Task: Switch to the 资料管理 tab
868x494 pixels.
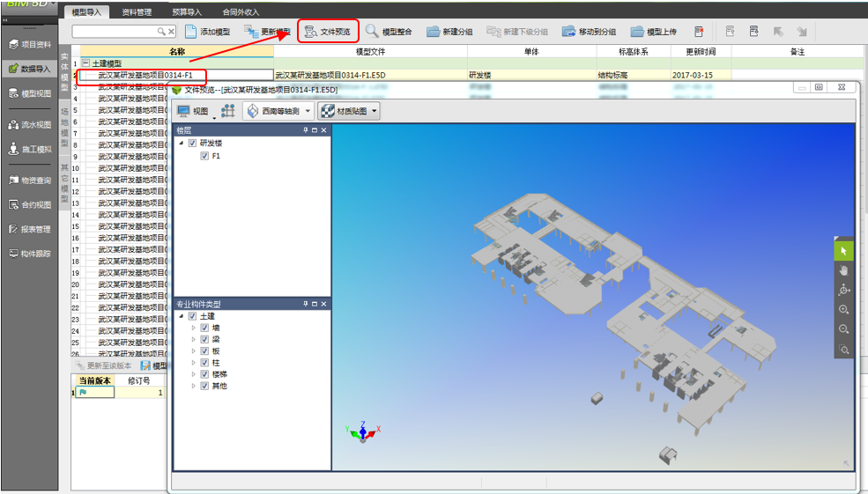Action: [137, 12]
